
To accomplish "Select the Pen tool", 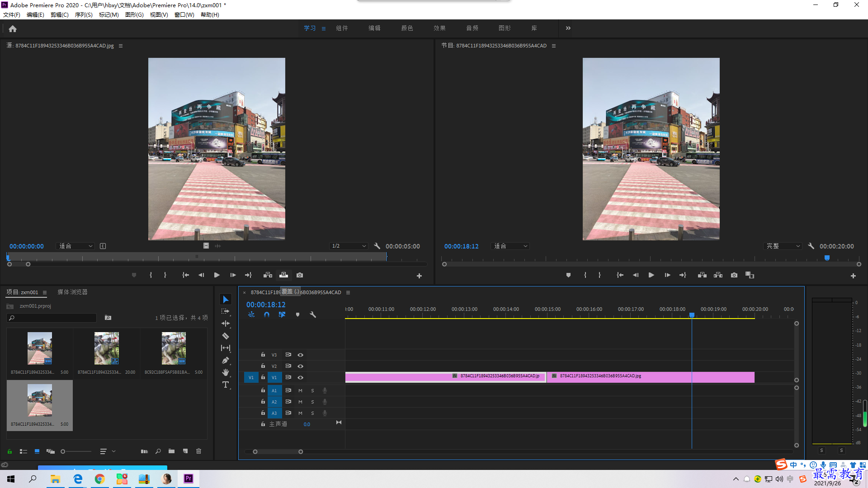I will pos(226,360).
